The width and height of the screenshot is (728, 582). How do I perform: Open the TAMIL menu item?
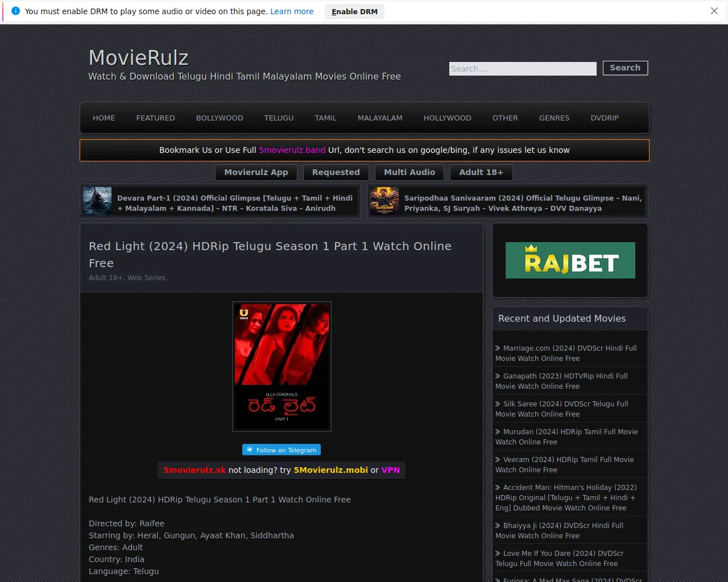click(x=326, y=118)
